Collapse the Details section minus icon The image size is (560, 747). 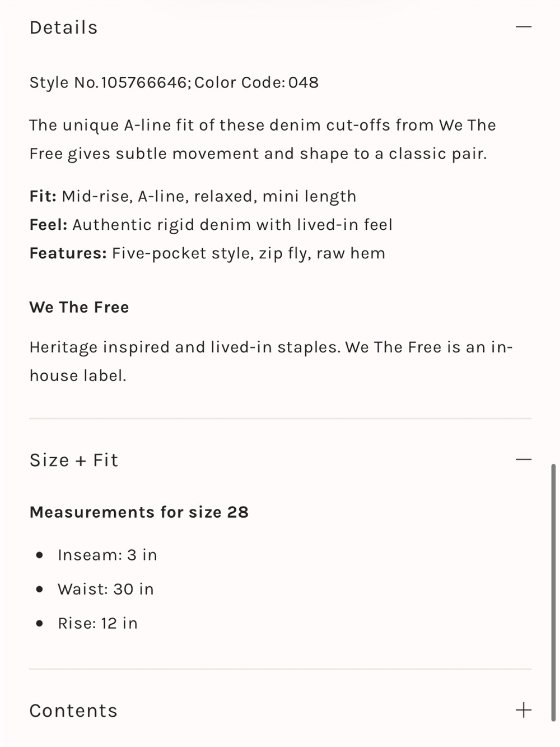point(524,27)
